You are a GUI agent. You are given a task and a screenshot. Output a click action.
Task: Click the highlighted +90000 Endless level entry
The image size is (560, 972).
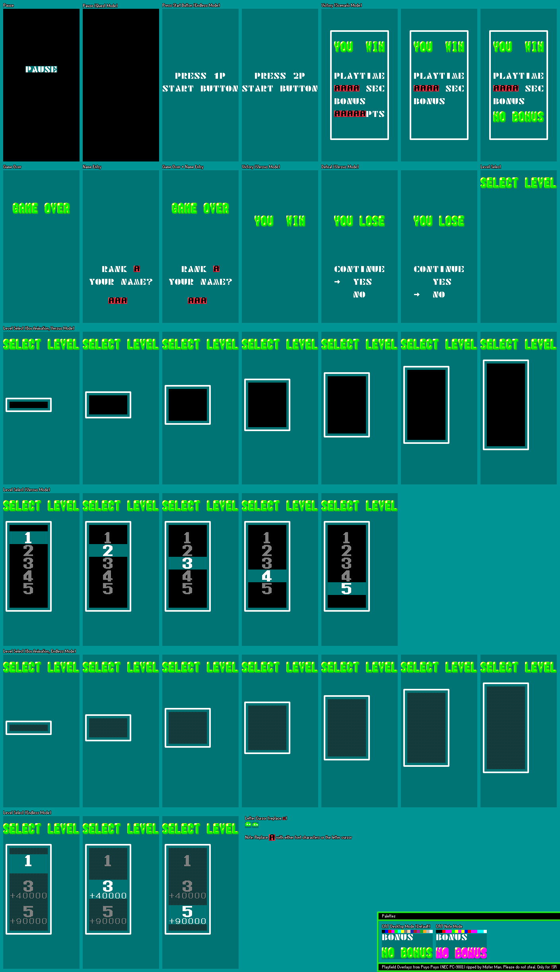pos(188,921)
